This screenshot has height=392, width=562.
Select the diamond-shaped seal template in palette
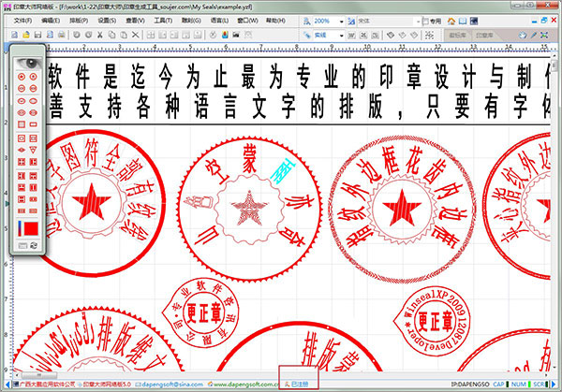[x=22, y=150]
